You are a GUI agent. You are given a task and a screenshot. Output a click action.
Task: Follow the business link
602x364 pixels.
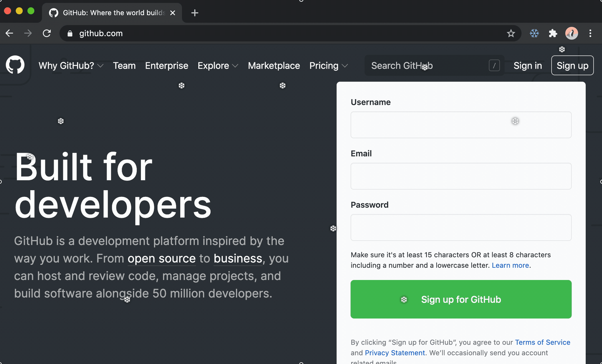(x=238, y=258)
